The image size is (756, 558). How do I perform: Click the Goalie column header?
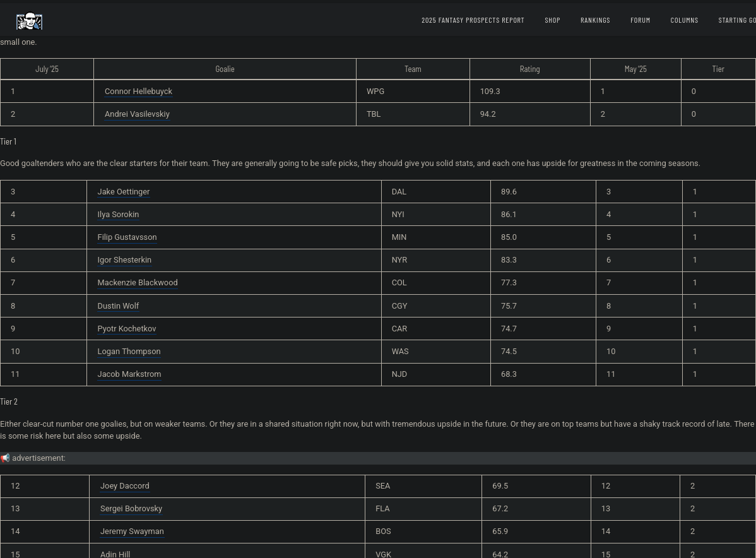(x=225, y=69)
